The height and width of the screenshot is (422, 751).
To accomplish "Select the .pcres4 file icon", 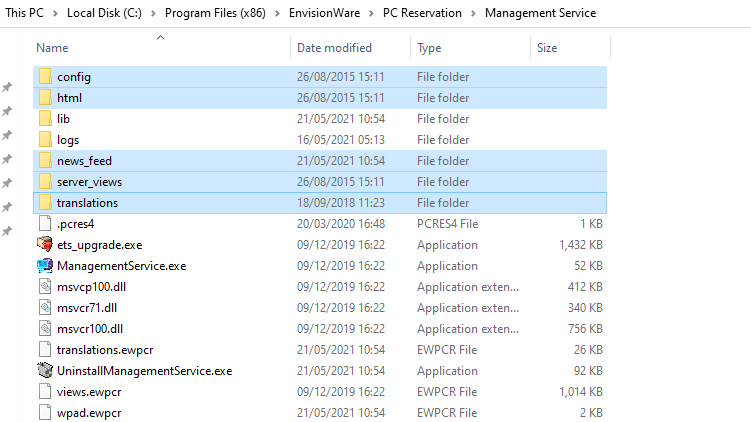I will (45, 223).
